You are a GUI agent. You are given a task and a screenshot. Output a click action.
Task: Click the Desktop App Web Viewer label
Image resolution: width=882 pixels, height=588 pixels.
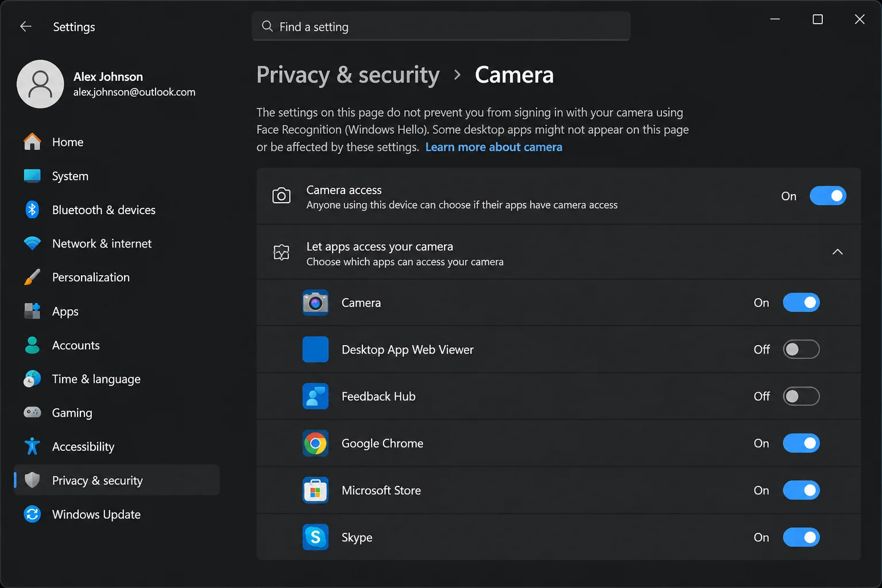(408, 350)
